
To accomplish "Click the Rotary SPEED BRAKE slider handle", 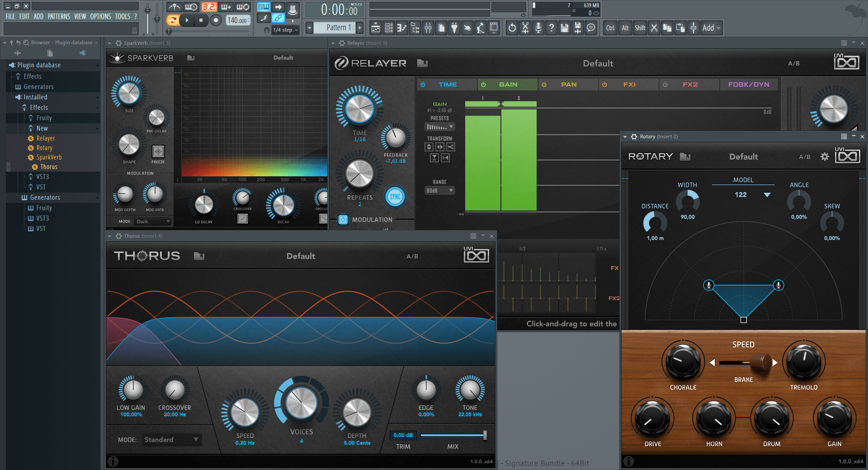I will pyautogui.click(x=760, y=362).
